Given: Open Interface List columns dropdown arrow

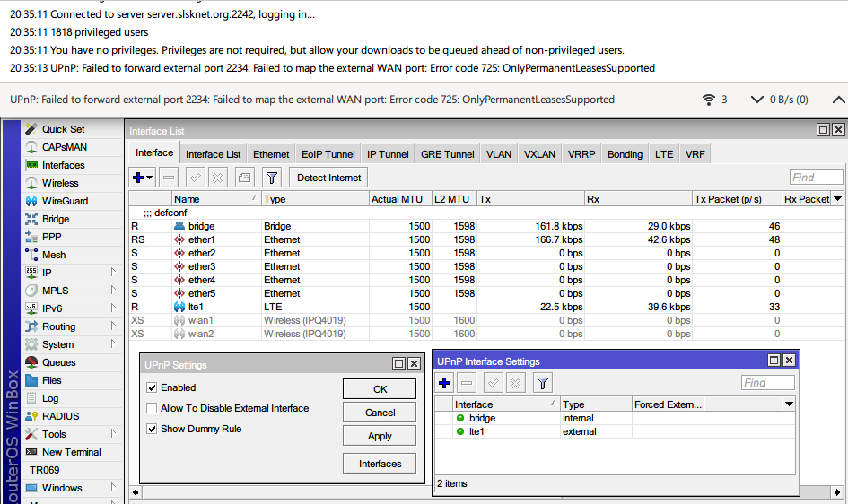Looking at the screenshot, I should coord(838,199).
